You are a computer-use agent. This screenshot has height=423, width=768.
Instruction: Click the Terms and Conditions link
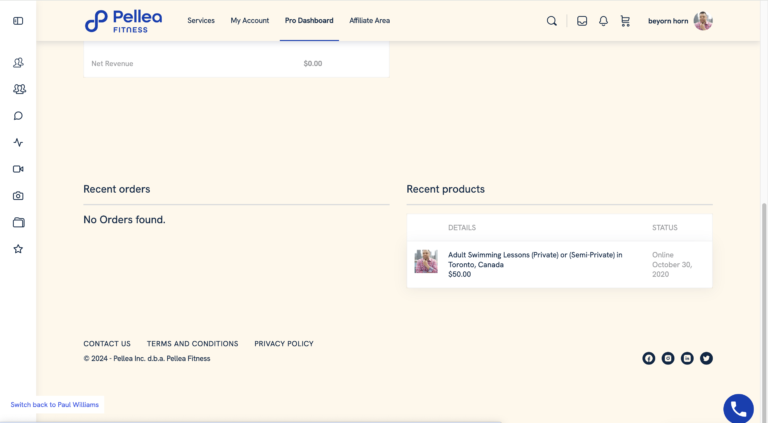[192, 344]
